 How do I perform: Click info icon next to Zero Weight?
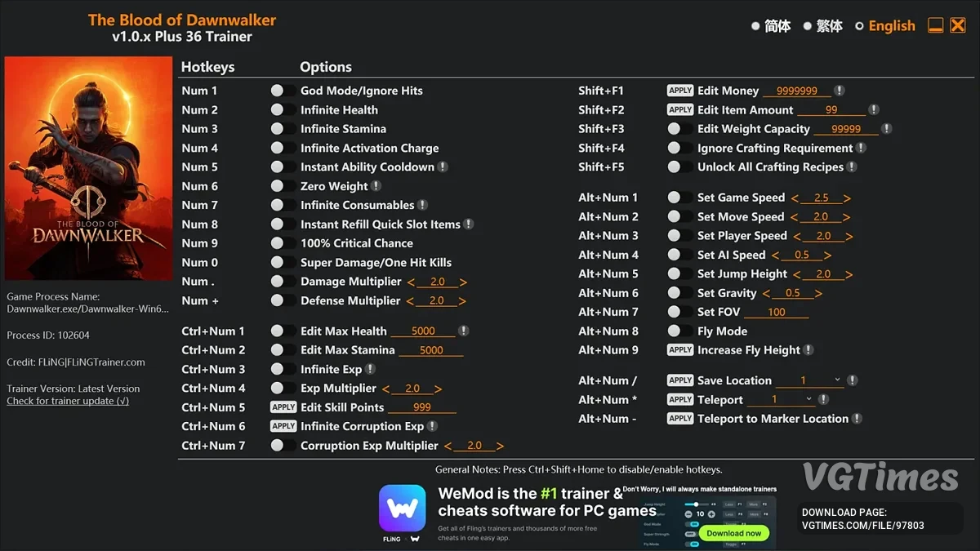(x=376, y=186)
